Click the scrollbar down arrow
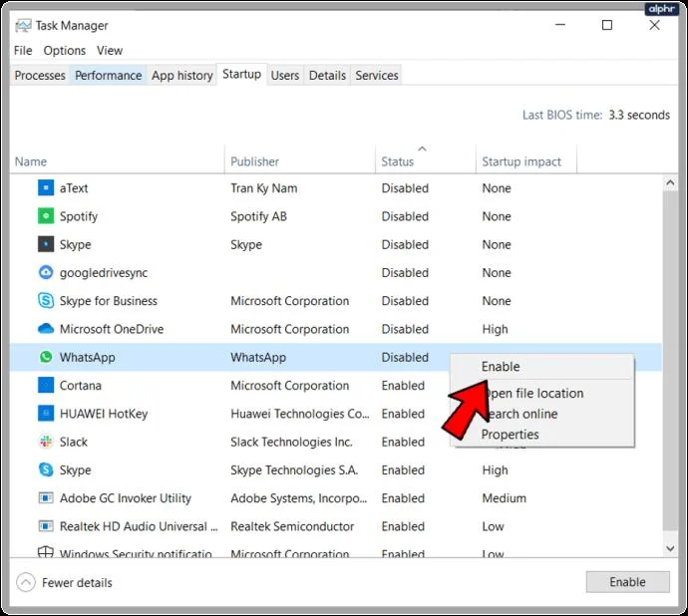 tap(670, 548)
